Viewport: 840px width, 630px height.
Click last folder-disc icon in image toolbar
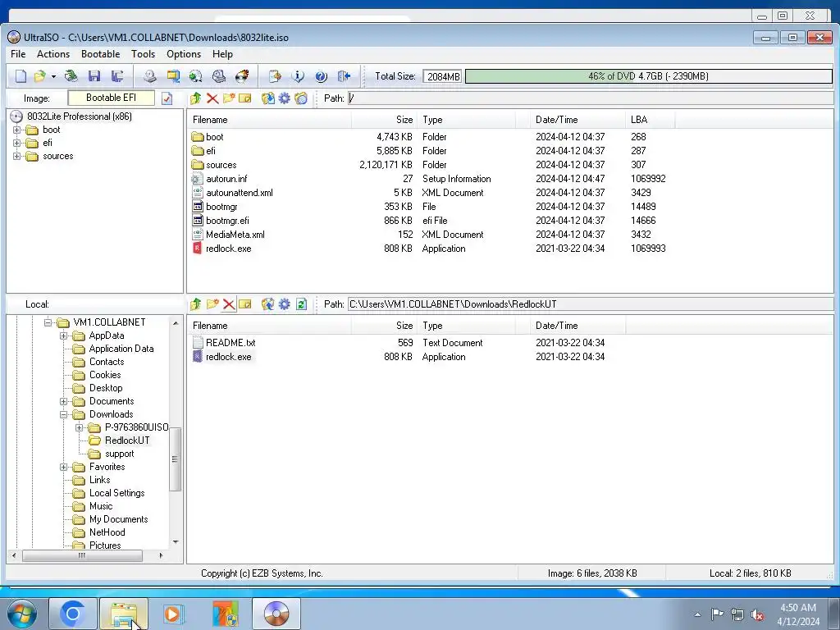pos(301,98)
